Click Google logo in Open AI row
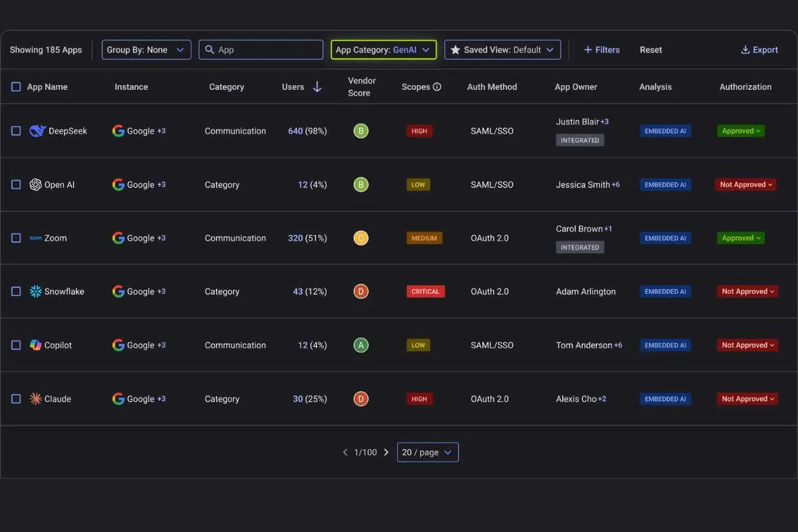Image resolution: width=798 pixels, height=532 pixels. point(118,185)
